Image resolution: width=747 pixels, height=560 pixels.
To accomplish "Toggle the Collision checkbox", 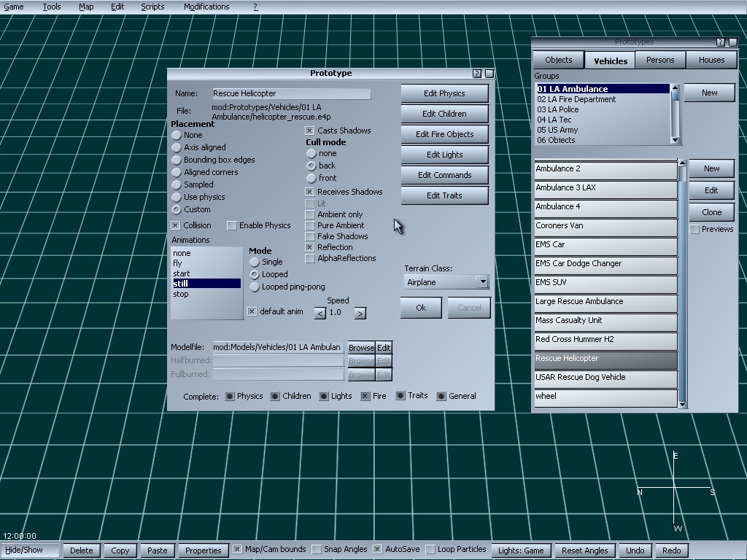I will pyautogui.click(x=176, y=226).
